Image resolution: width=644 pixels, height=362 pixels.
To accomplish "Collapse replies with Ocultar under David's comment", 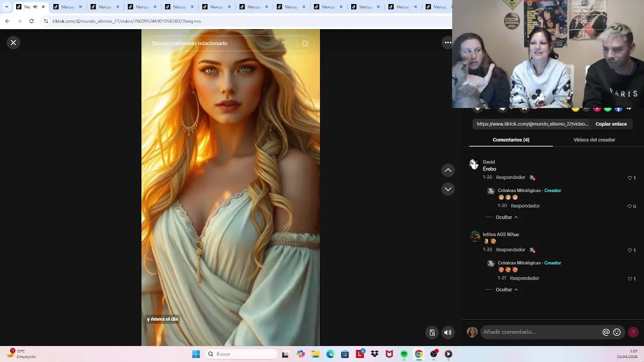I will (507, 217).
